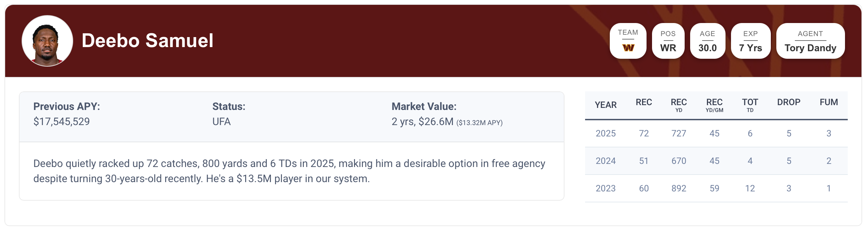
Task: Click Deebo Samuel's headshot photo
Action: [47, 41]
